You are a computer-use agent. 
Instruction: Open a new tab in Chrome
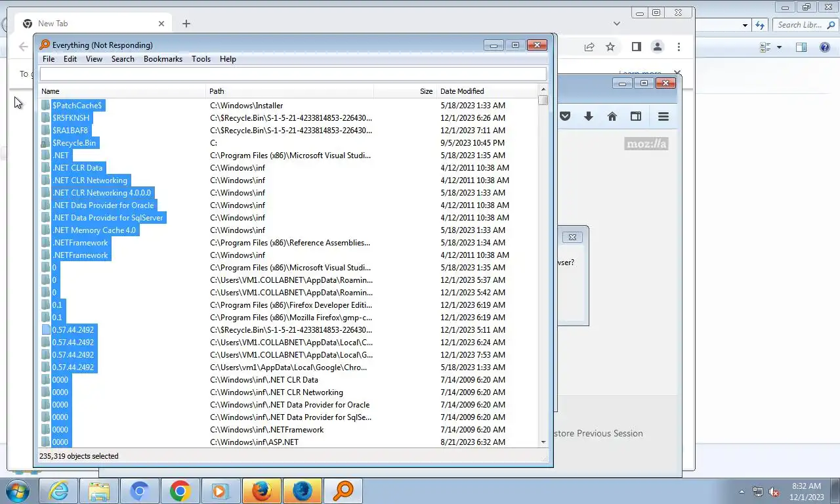pyautogui.click(x=186, y=24)
